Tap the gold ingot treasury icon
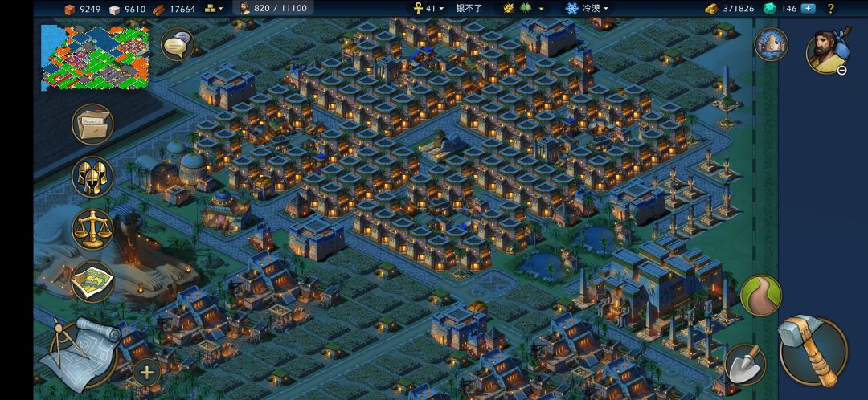The image size is (868, 400). (711, 8)
